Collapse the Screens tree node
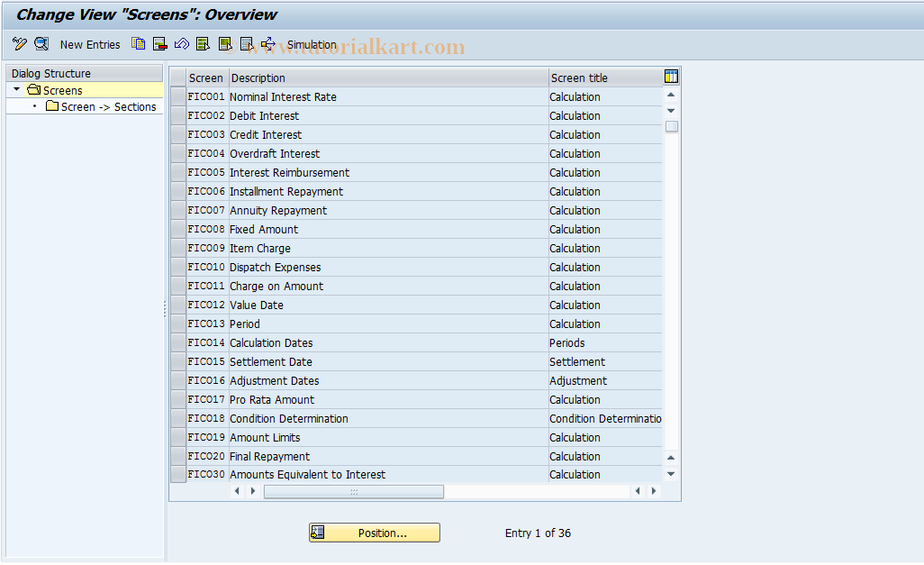This screenshot has height=565, width=924. (x=16, y=89)
